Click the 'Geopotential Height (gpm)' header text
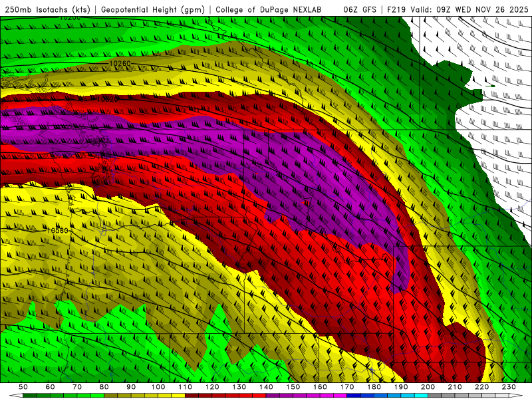The height and width of the screenshot is (399, 532). pos(153,9)
